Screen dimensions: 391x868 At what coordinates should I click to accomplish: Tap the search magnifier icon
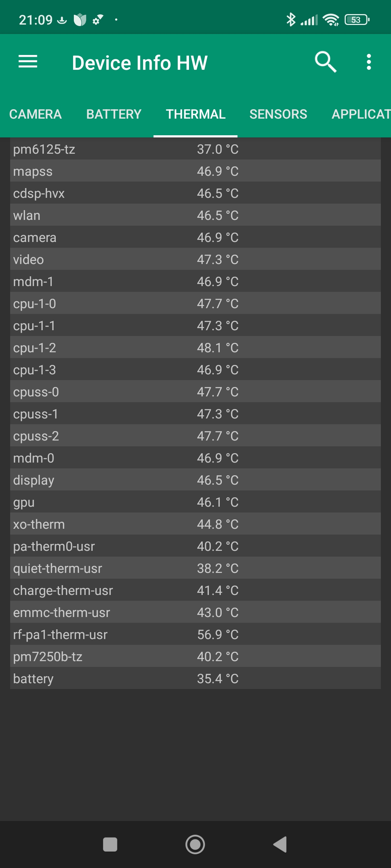325,62
